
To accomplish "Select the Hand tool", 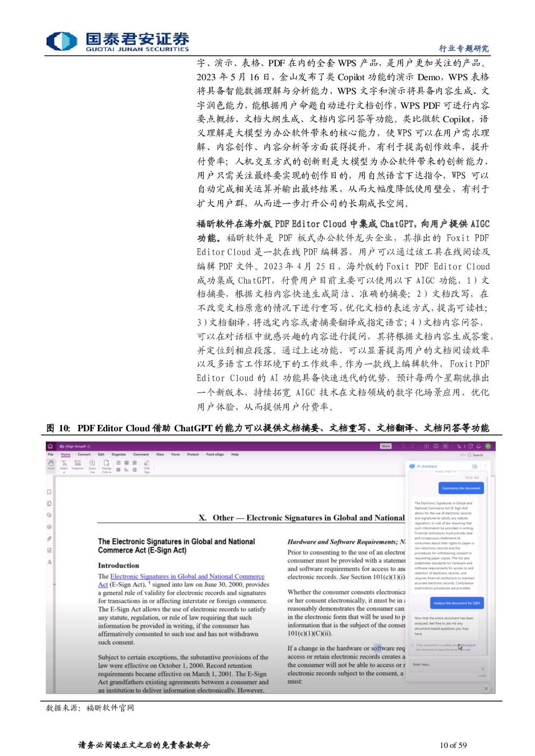I will tap(51, 465).
